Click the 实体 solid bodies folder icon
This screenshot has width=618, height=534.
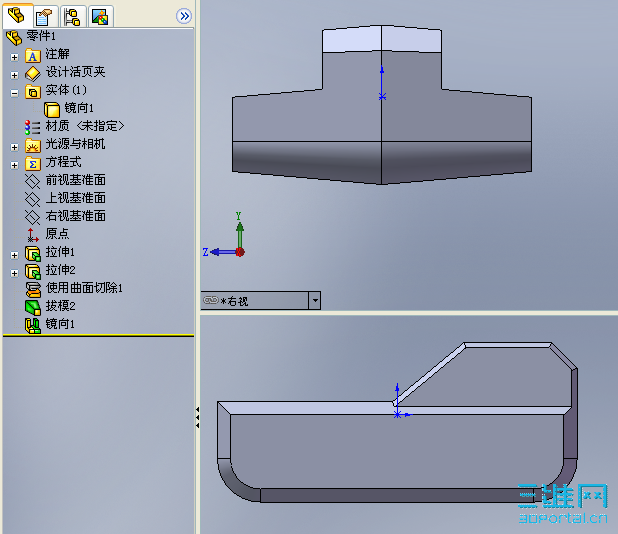(x=33, y=92)
